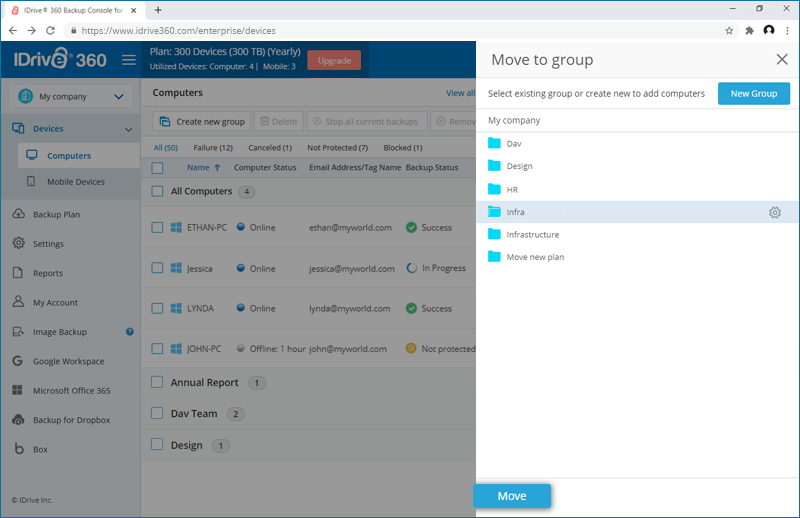Click the Delete toolbar button
The height and width of the screenshot is (518, 800).
[x=279, y=121]
